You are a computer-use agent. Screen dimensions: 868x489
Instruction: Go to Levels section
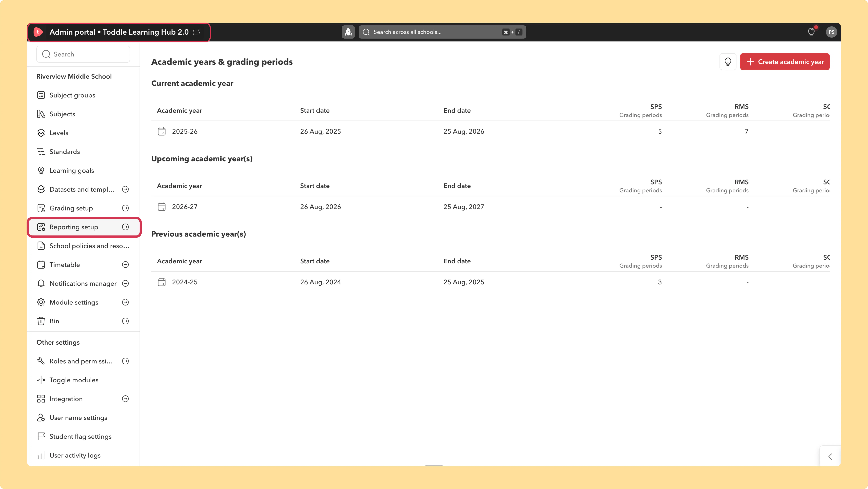coord(83,133)
